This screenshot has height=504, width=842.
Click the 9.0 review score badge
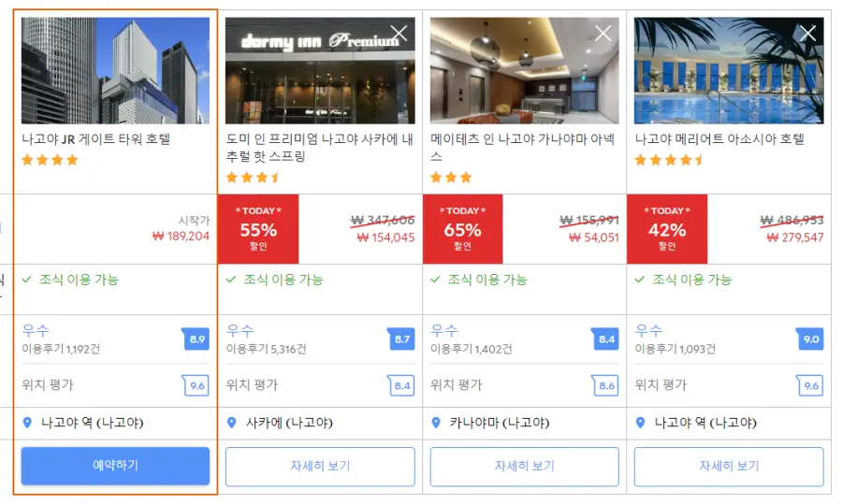coord(810,338)
